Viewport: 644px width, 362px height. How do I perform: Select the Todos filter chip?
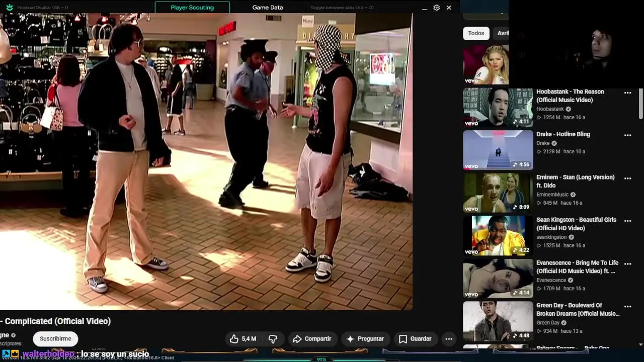(x=476, y=33)
